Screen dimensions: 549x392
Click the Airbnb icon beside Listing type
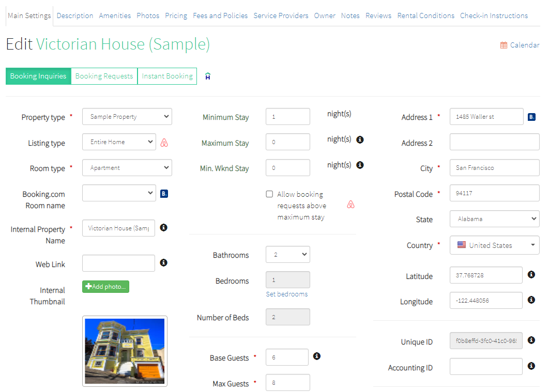click(164, 143)
